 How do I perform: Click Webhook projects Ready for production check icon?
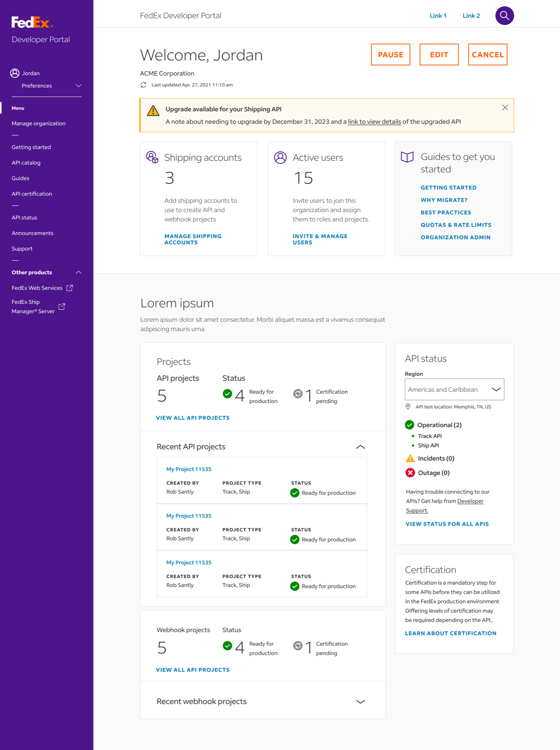tap(227, 646)
